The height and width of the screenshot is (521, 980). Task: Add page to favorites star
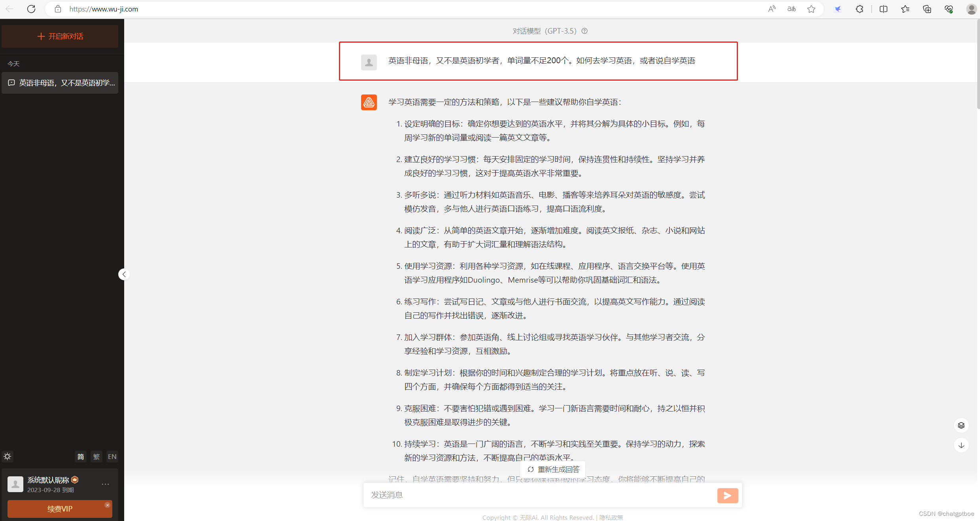[x=812, y=9]
